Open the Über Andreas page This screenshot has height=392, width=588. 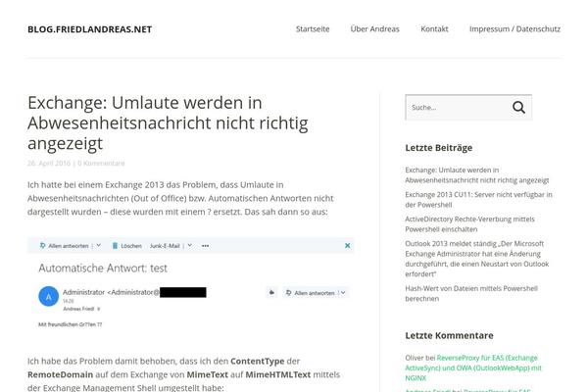[374, 28]
